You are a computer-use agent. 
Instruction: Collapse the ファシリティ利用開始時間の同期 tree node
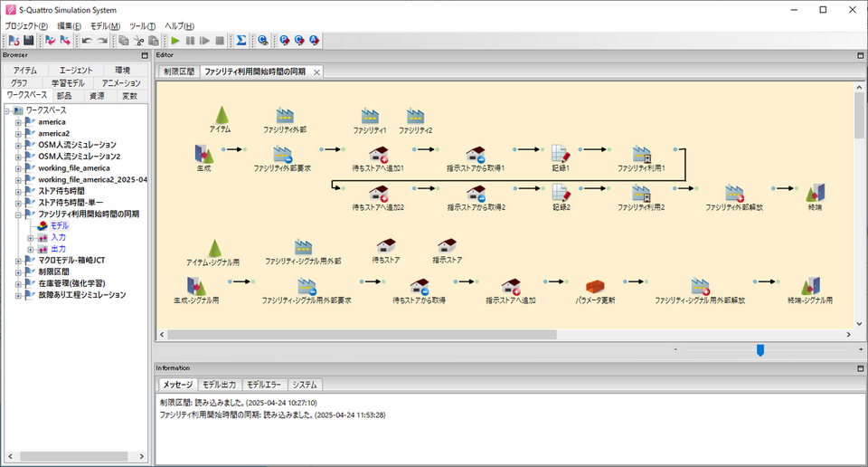click(18, 214)
